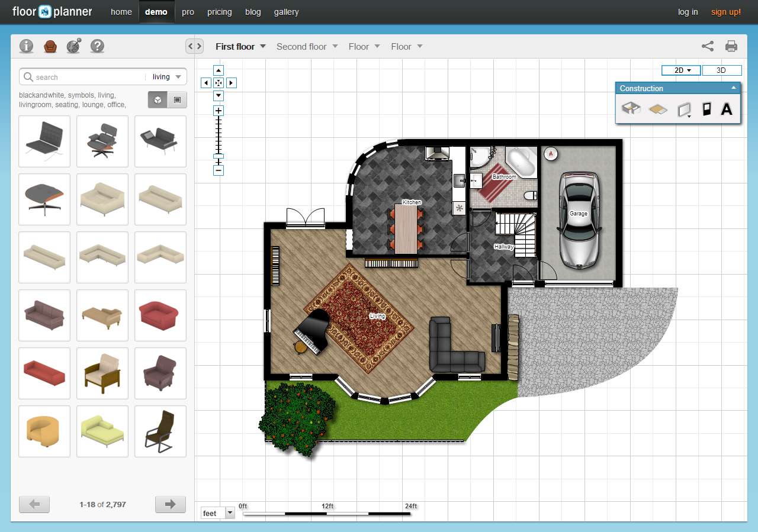
Task: Select the door tool in Construction panel
Action: pos(706,108)
